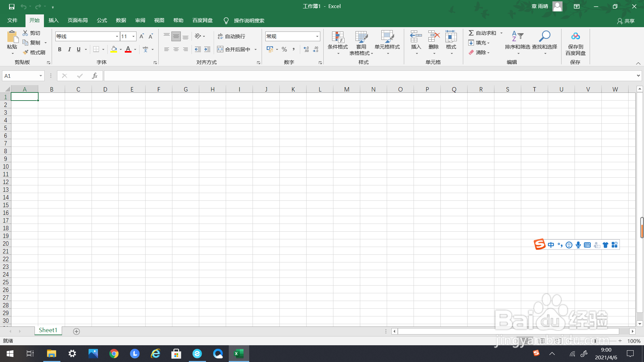Click the Format Painter brush icon
644x362 pixels.
25,52
